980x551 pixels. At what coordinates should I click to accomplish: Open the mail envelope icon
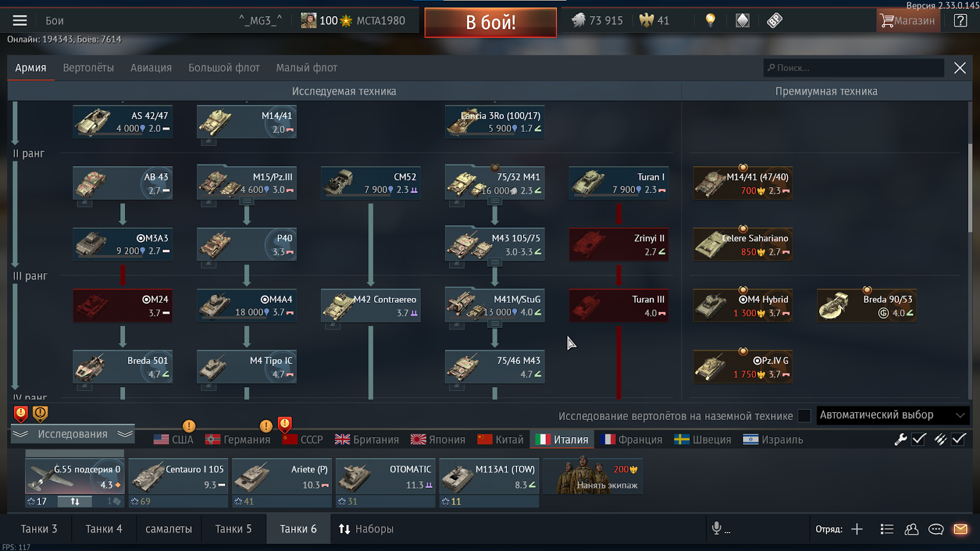pos(960,529)
